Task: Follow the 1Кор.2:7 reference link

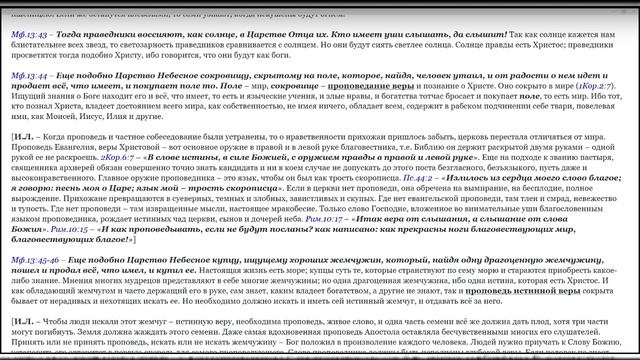Action: [595, 86]
